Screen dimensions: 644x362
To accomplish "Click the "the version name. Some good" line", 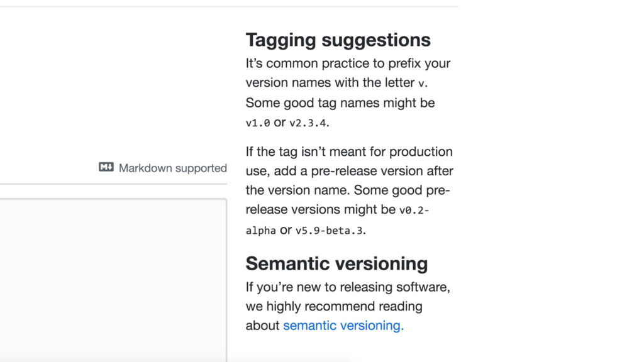I will tap(347, 190).
